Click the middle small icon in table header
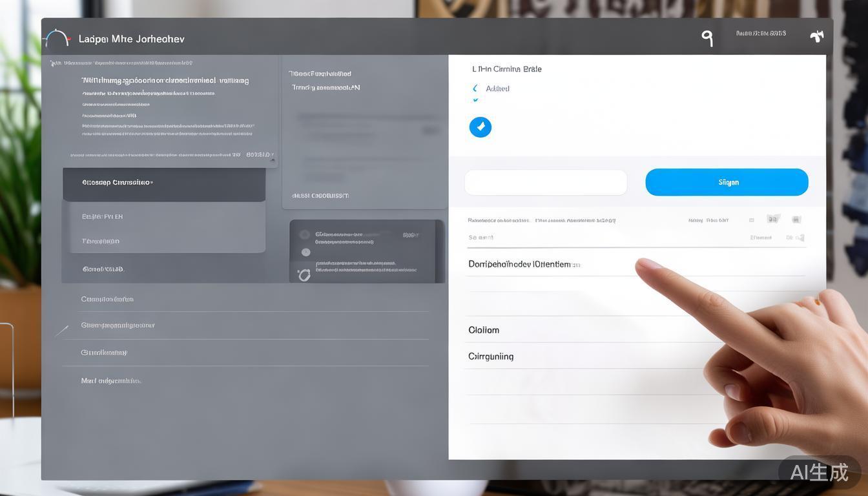868x496 pixels. click(x=772, y=220)
